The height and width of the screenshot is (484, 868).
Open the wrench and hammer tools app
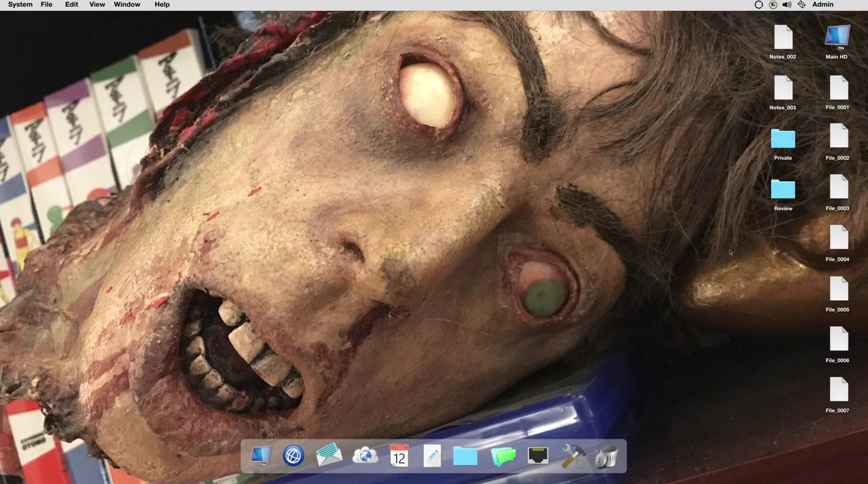point(573,456)
